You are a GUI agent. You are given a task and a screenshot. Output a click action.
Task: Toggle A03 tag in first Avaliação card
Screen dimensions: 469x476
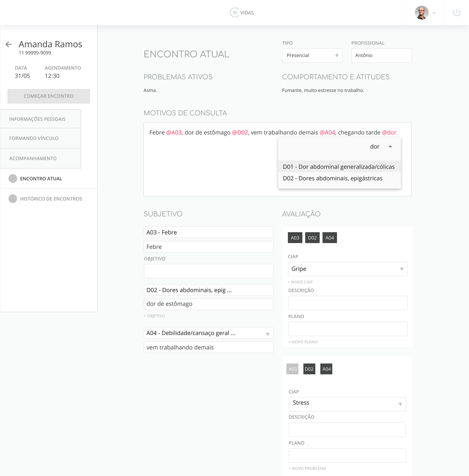295,238
